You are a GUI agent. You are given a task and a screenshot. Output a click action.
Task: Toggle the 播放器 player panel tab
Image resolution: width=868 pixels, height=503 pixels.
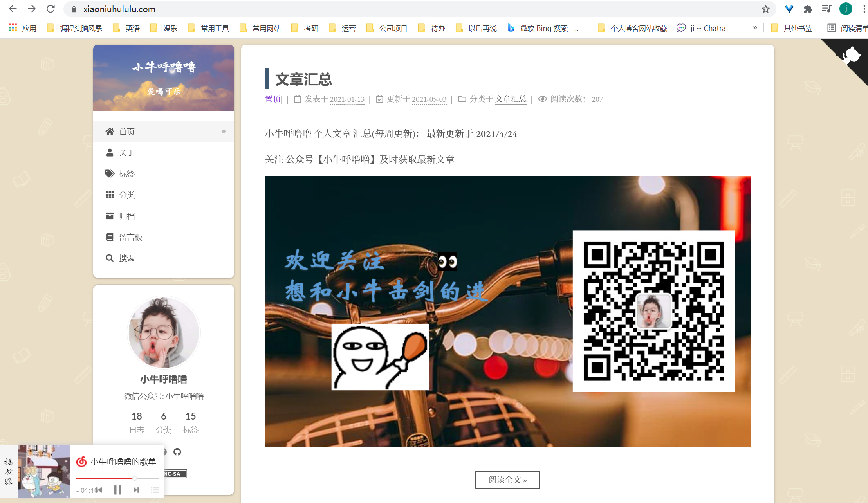[9, 471]
